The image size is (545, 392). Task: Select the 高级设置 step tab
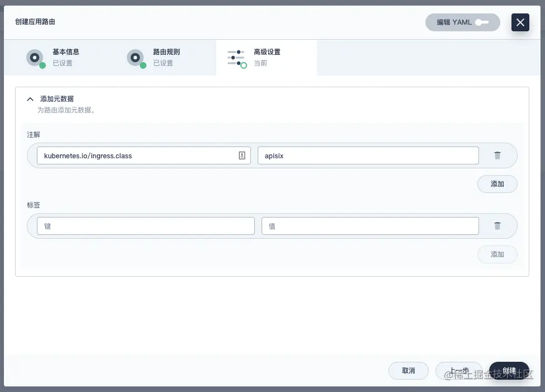(x=267, y=58)
